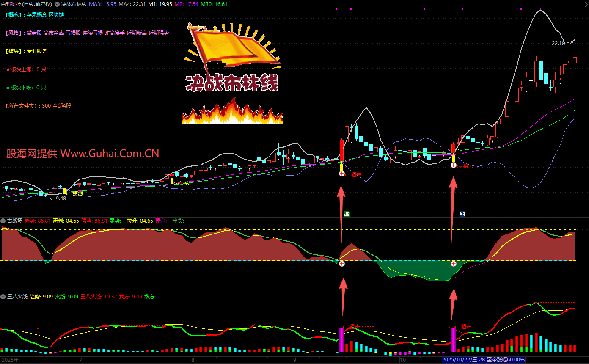Click the 专业服务 sector label

[x=37, y=51]
